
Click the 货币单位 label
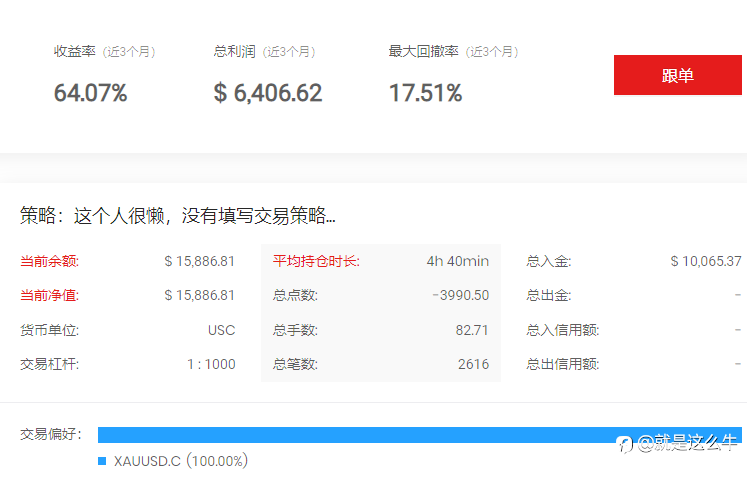tap(50, 330)
